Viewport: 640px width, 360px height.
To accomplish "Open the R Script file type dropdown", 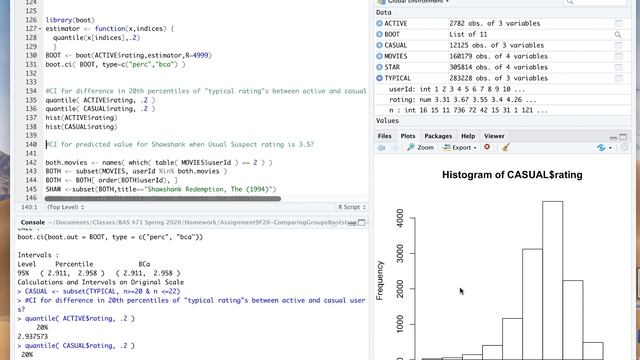I will coord(352,207).
